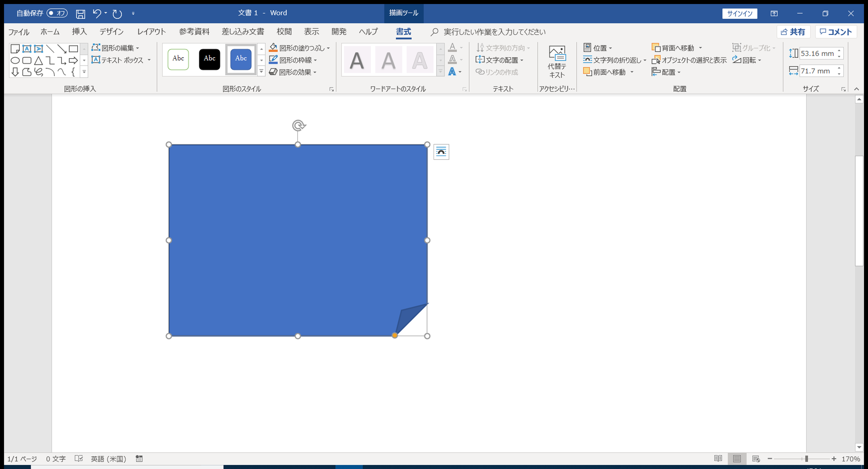The height and width of the screenshot is (469, 868).
Task: Switch to Print Layout view icon
Action: (737, 458)
